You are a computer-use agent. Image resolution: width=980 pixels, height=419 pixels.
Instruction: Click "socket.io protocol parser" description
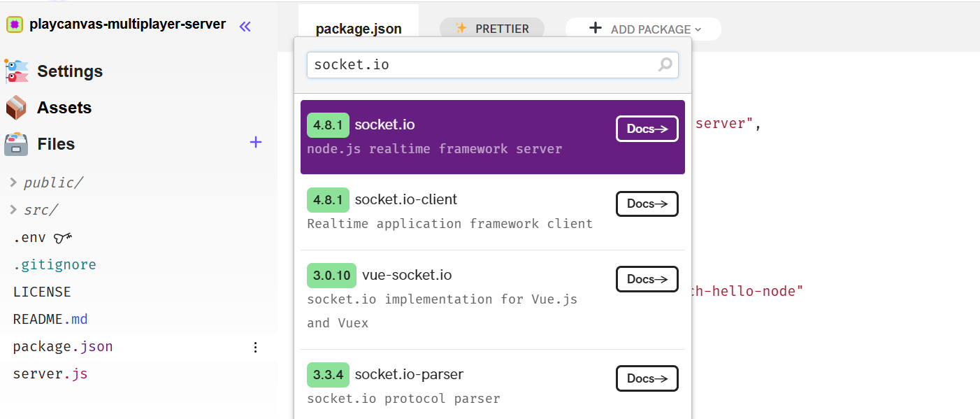point(404,399)
